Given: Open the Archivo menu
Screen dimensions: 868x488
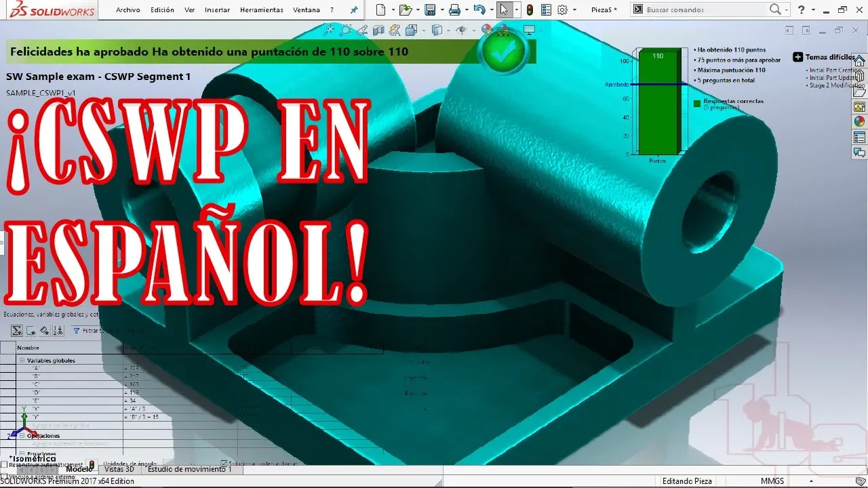Looking at the screenshot, I should (128, 10).
